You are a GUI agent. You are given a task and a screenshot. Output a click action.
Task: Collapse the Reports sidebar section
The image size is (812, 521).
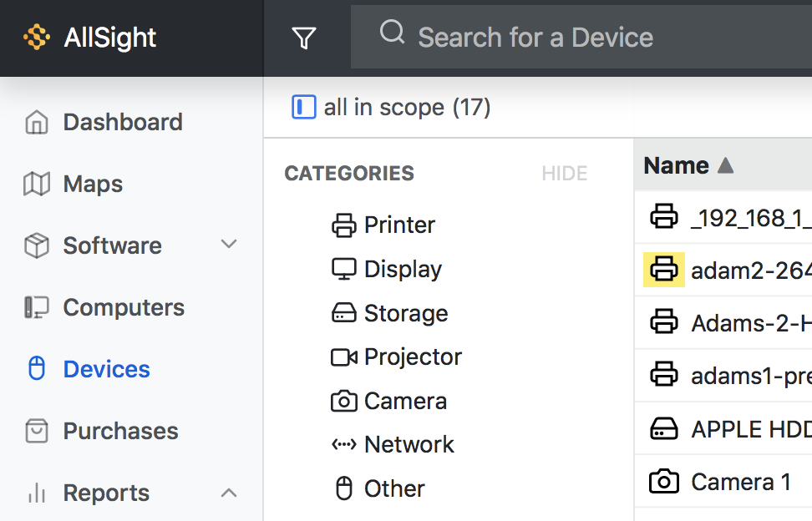click(x=229, y=493)
